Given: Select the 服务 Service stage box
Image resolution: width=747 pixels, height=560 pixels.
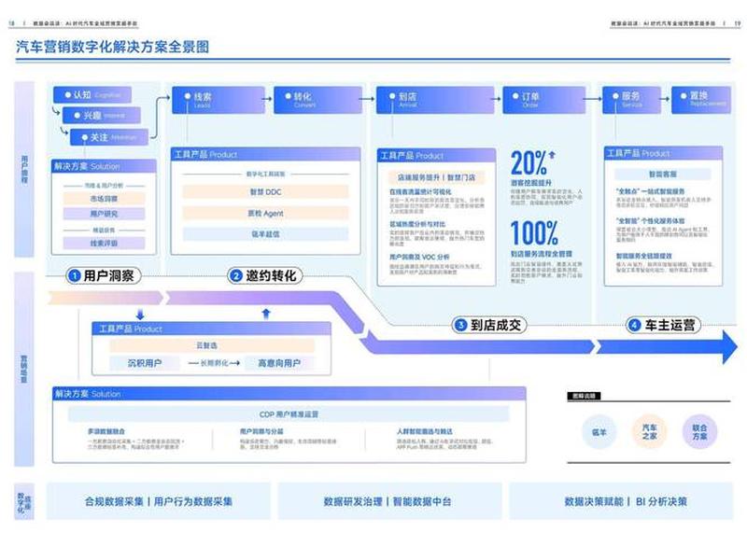Looking at the screenshot, I should pos(631,100).
